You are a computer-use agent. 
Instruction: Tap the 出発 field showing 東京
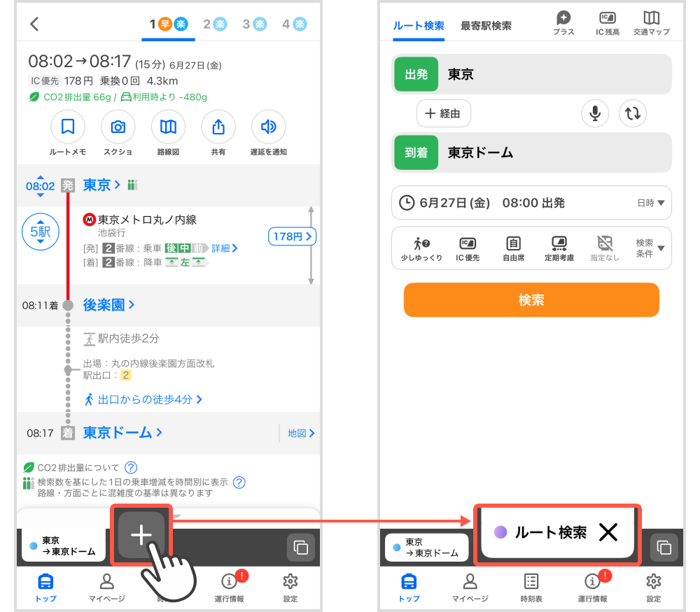click(x=531, y=74)
